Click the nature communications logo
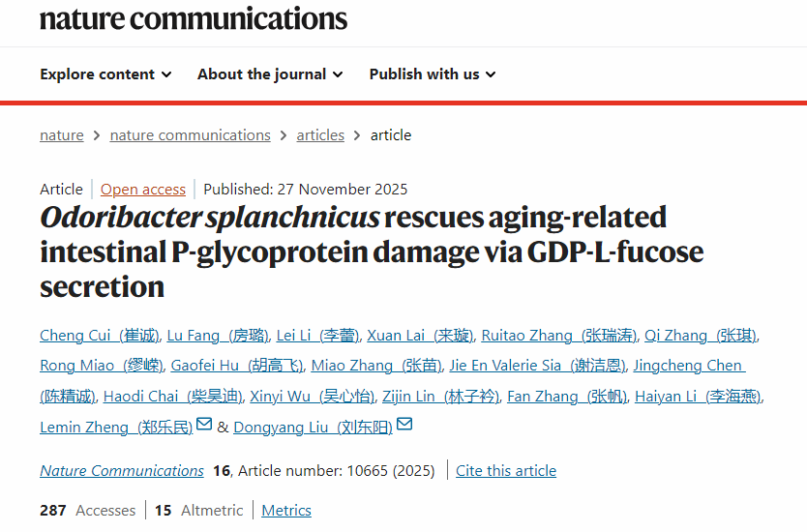 194,17
